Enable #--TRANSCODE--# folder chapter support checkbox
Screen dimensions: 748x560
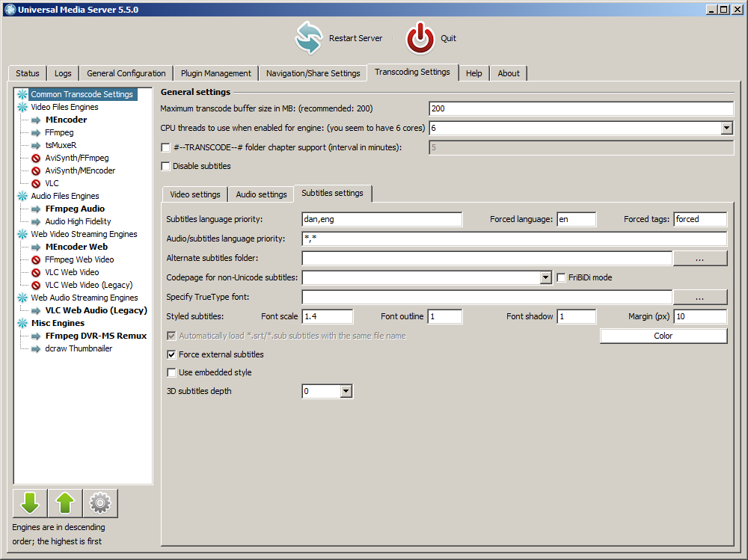pyautogui.click(x=165, y=147)
